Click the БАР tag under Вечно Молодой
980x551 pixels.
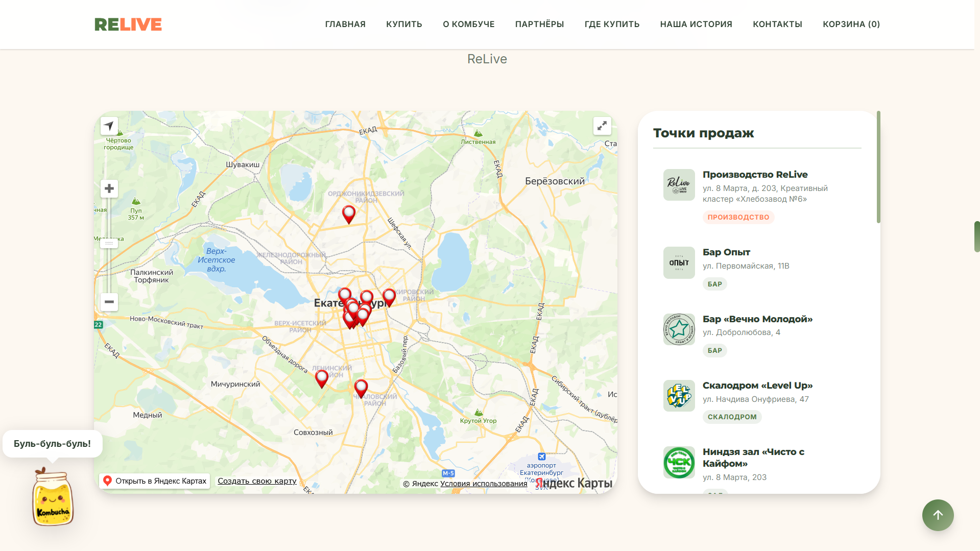(714, 351)
